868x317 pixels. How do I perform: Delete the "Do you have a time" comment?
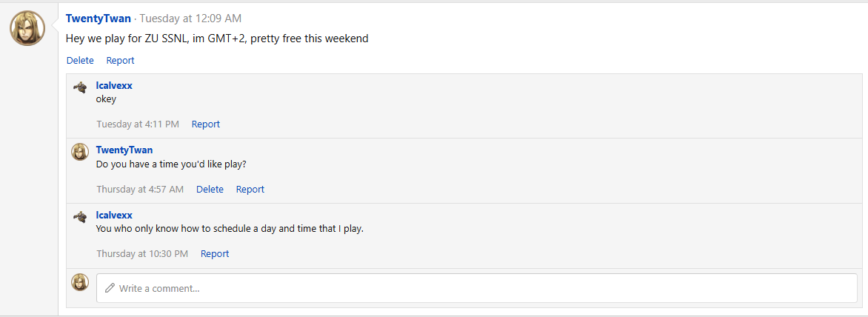pyautogui.click(x=210, y=189)
